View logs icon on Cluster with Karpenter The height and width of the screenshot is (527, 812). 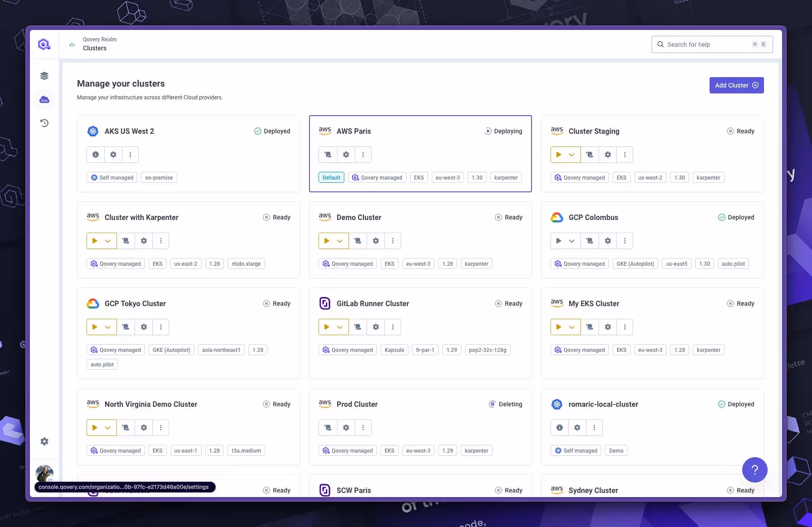(126, 241)
